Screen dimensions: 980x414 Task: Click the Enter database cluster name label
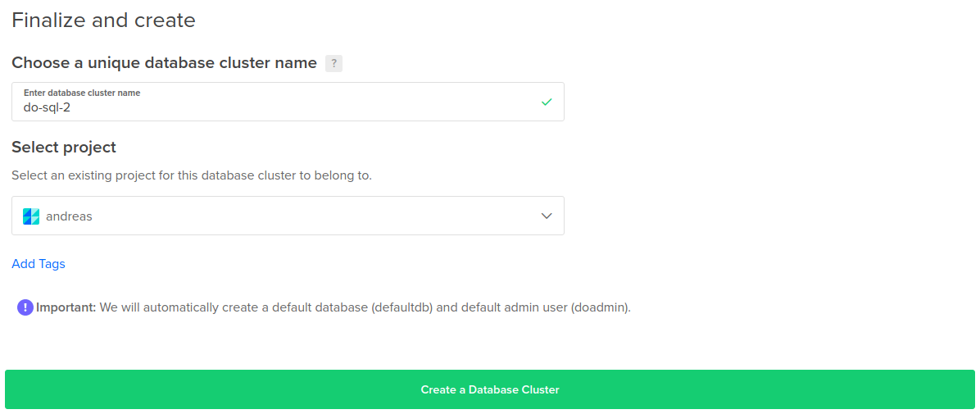click(x=82, y=93)
